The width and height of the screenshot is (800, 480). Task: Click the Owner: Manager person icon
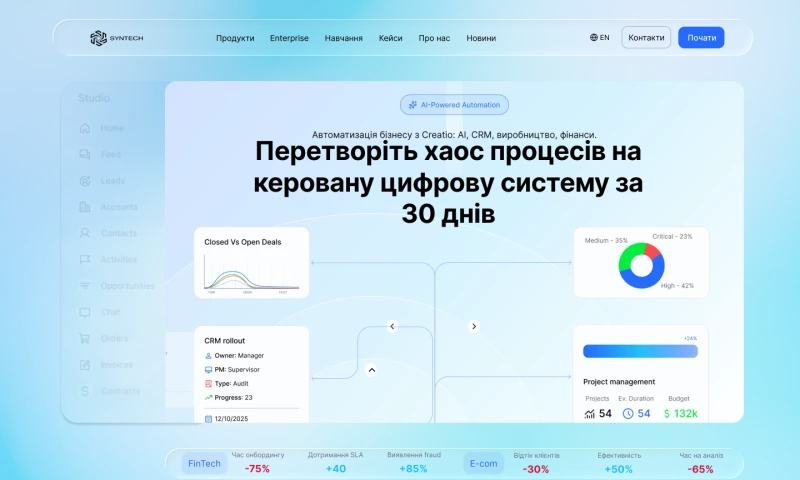(208, 356)
